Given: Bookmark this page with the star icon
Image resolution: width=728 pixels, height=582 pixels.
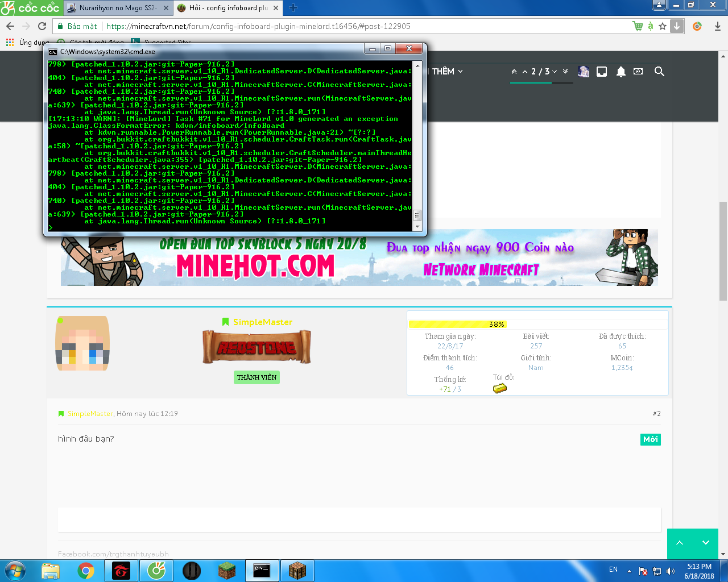Looking at the screenshot, I should point(663,26).
